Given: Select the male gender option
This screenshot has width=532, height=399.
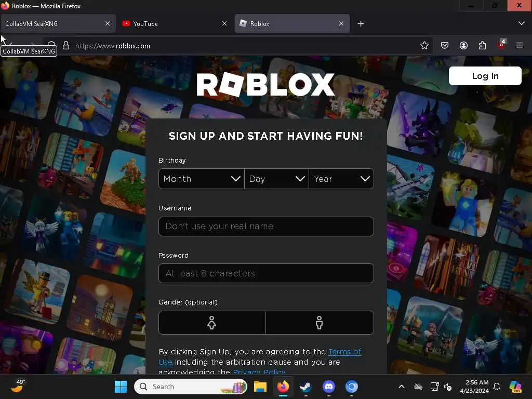Looking at the screenshot, I should click(x=320, y=323).
